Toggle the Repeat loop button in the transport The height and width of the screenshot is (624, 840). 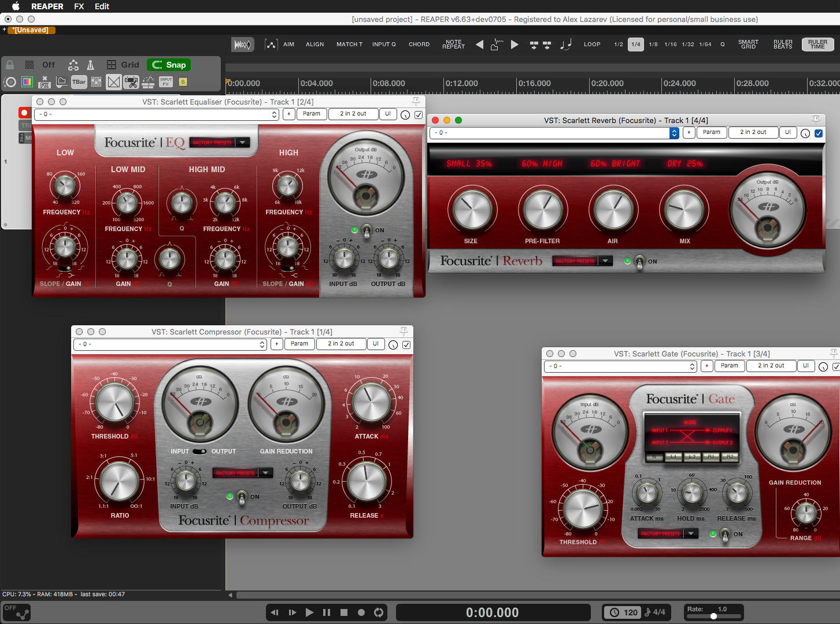(379, 612)
